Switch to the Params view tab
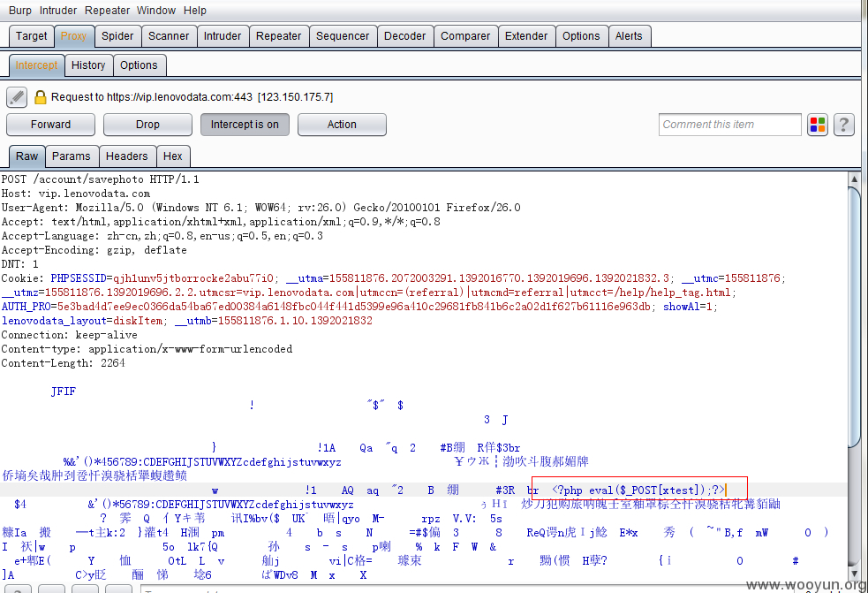The width and height of the screenshot is (868, 593). [x=72, y=156]
